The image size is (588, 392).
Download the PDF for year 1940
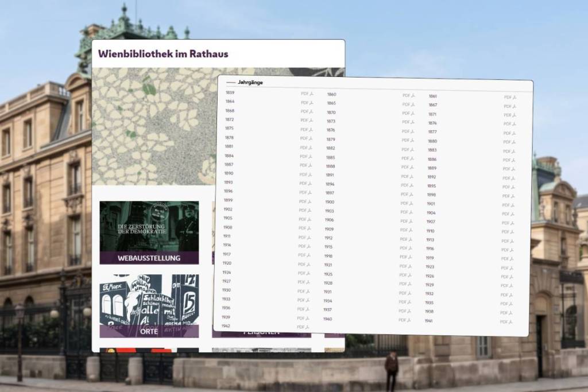(405, 320)
